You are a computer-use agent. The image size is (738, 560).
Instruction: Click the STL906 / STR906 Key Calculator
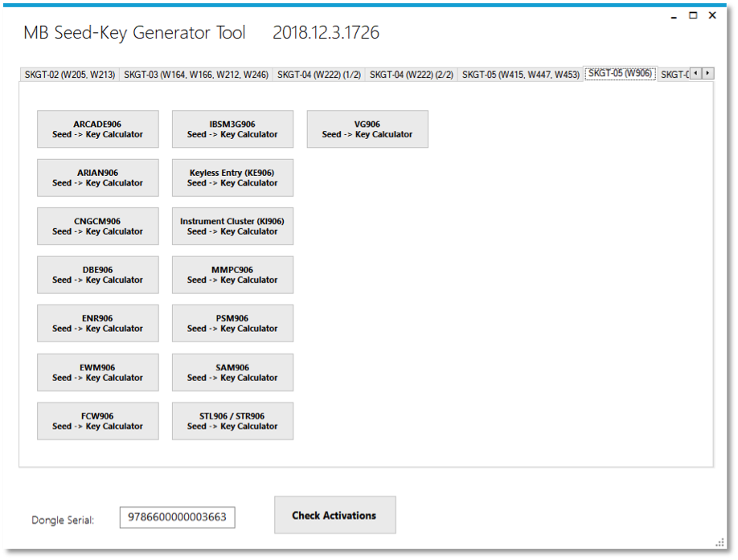click(x=232, y=421)
